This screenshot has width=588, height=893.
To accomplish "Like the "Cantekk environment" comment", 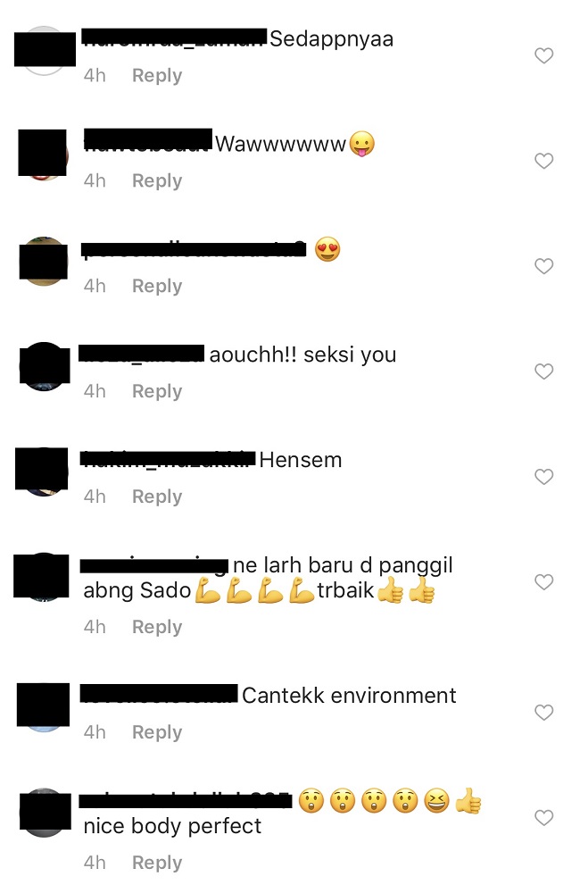I will coord(543,713).
